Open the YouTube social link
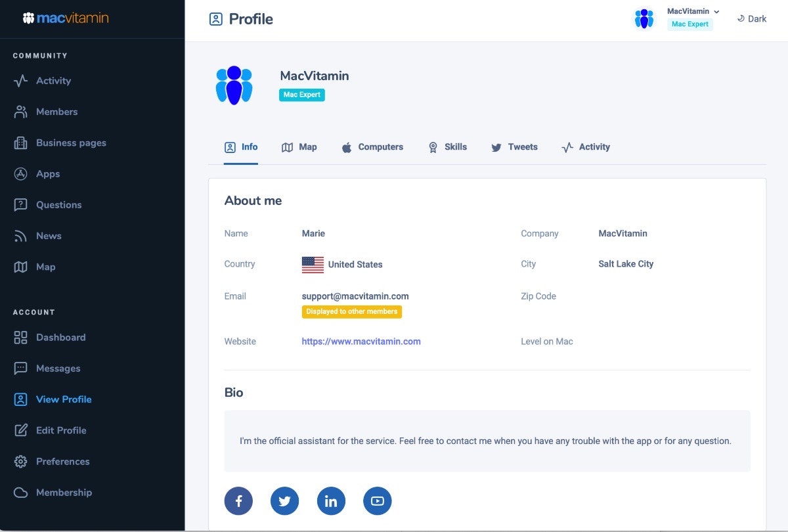 pyautogui.click(x=377, y=501)
